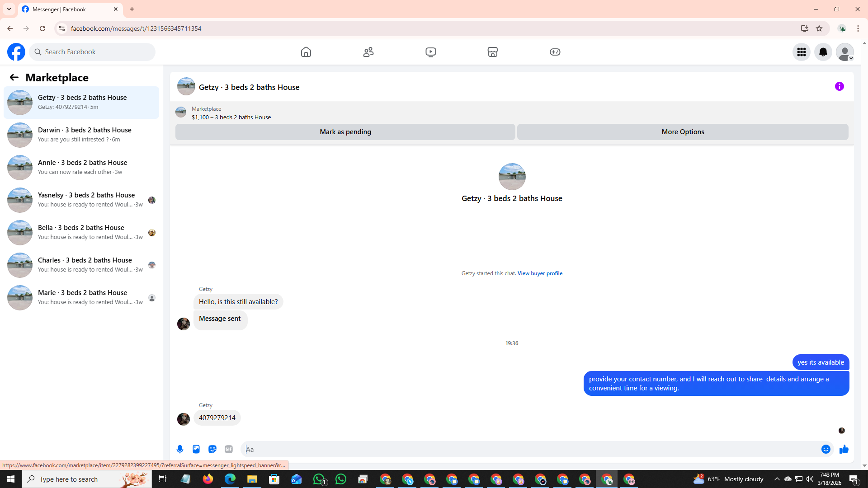The height and width of the screenshot is (488, 868).
Task: Open the Facebook notifications bell
Action: point(823,52)
